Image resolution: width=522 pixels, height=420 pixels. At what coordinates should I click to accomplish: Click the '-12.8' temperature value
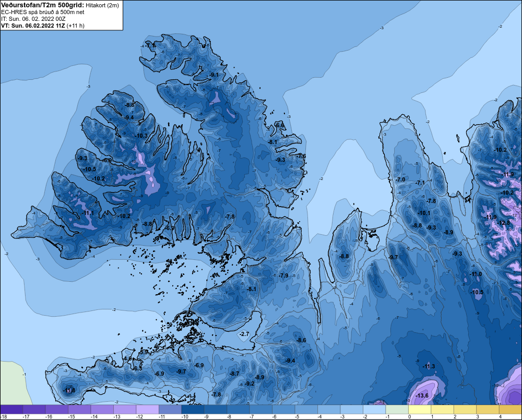(x=504, y=223)
